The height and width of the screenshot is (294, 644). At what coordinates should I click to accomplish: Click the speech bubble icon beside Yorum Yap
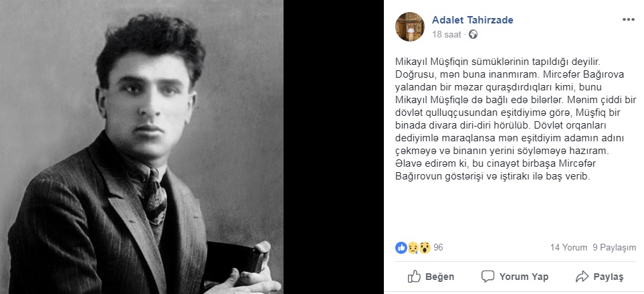488,277
